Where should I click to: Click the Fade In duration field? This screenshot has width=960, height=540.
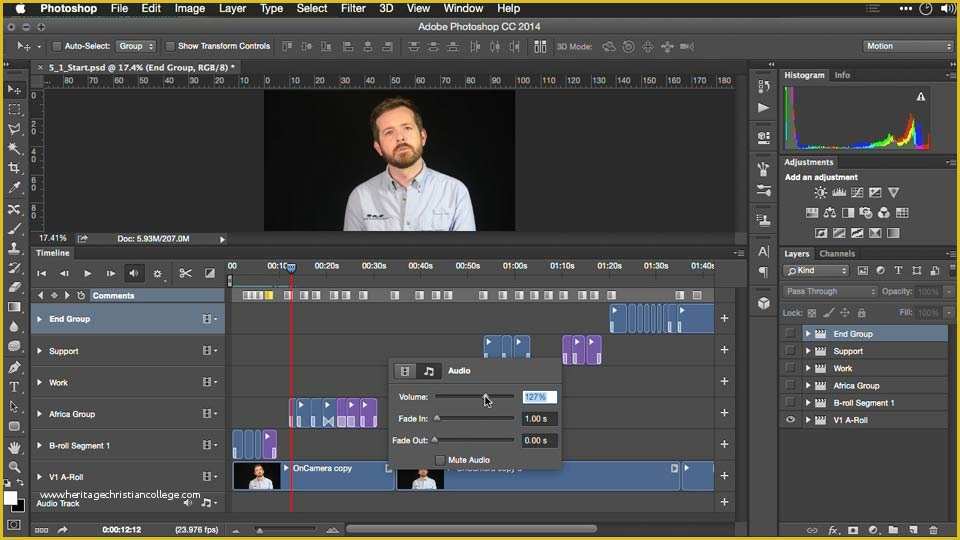pos(539,419)
